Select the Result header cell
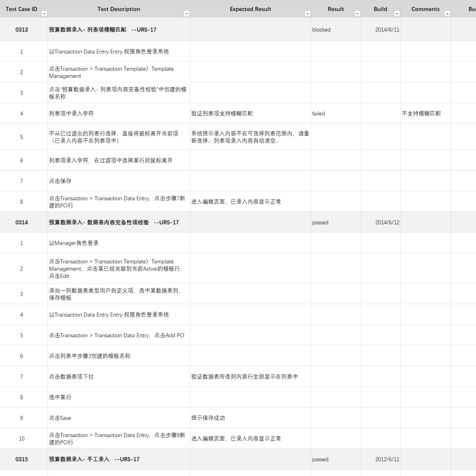This screenshot has width=476, height=476. (336, 9)
